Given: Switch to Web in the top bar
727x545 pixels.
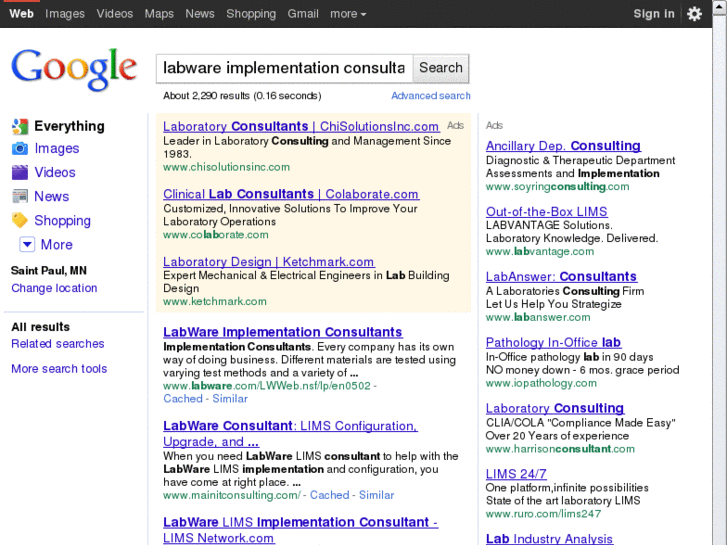Looking at the screenshot, I should [21, 14].
